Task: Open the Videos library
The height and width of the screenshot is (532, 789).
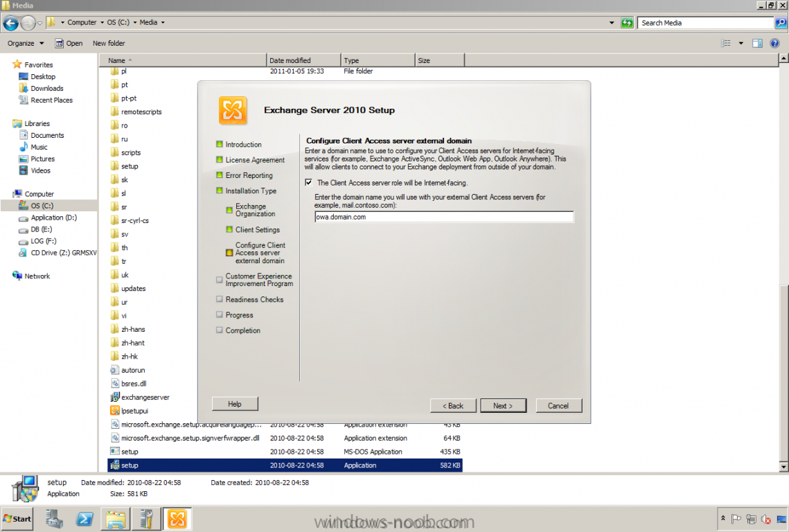Action: pos(35,170)
